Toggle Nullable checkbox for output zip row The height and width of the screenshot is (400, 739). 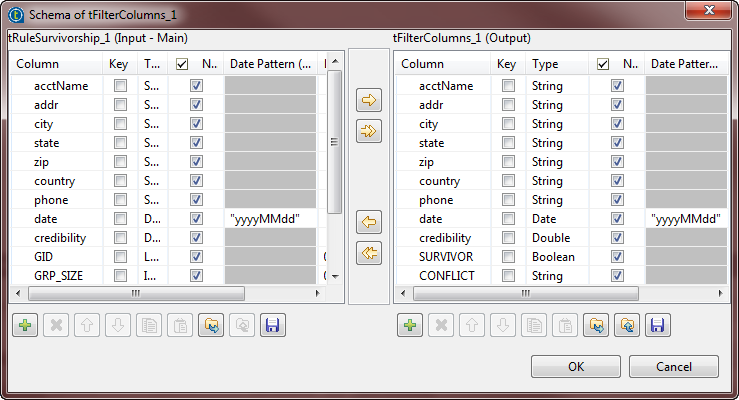click(x=617, y=162)
